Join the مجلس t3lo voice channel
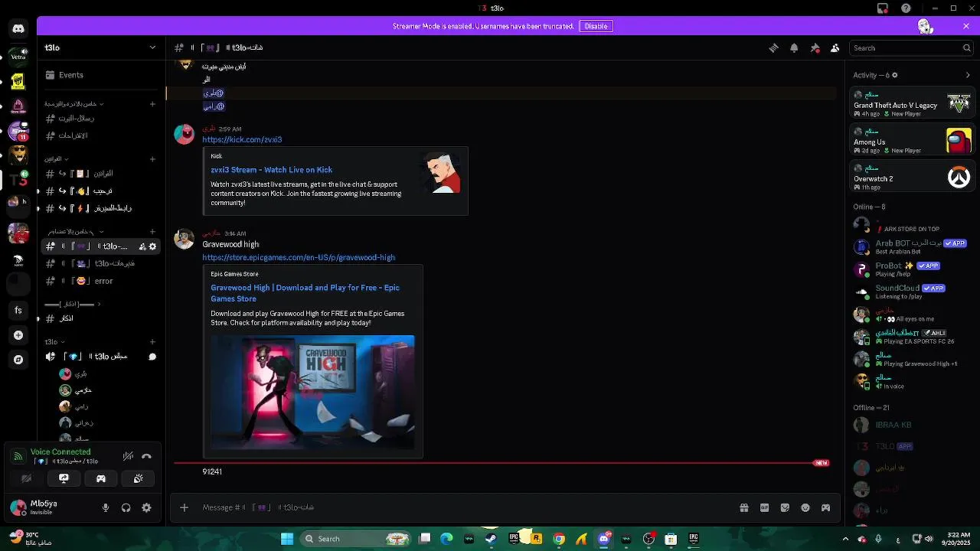The image size is (980, 551). coord(100,357)
